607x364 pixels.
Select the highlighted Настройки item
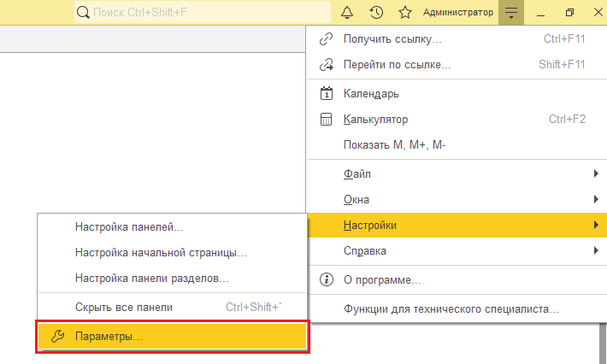click(x=457, y=225)
